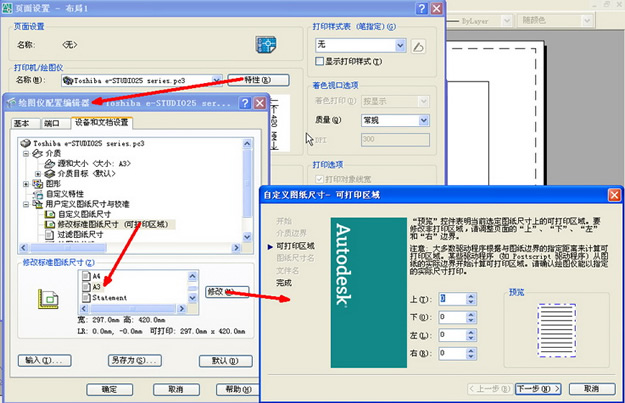625x403 pixels.
Task: Select 修改标准图纸尺寸 (可打印区域) node
Action: (112, 225)
